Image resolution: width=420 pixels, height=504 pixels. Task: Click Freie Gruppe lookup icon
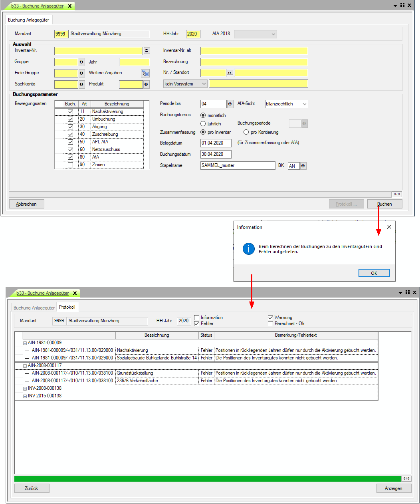click(81, 73)
